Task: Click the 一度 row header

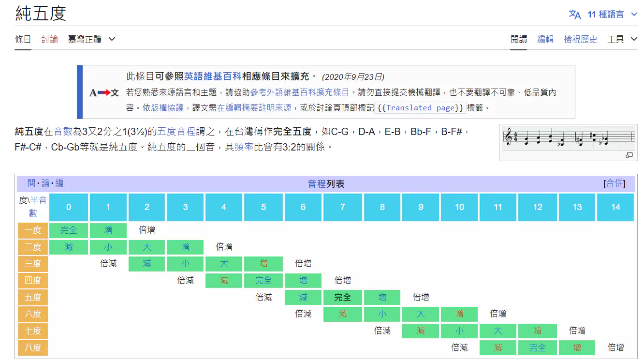Action: [33, 230]
